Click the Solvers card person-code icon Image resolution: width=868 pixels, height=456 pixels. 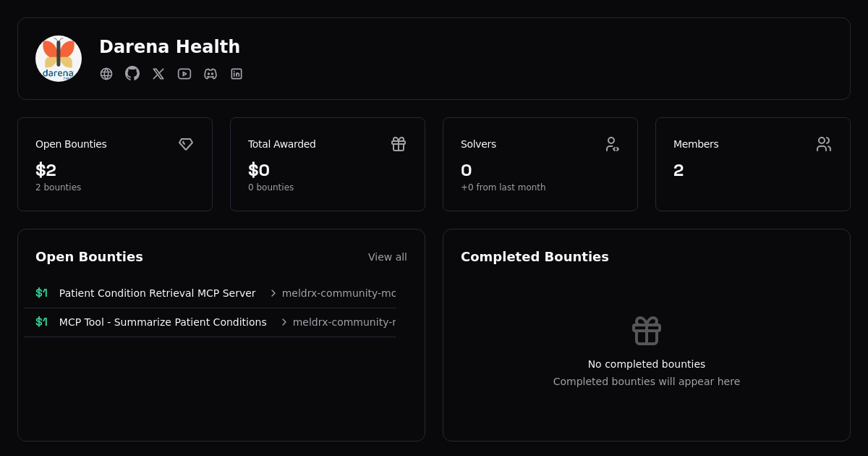[613, 144]
